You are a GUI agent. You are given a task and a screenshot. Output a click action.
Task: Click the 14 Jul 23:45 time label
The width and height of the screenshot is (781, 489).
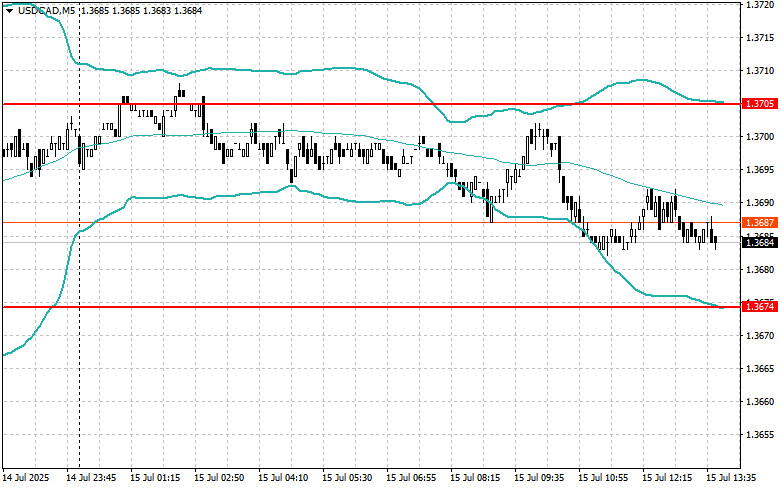[x=91, y=478]
